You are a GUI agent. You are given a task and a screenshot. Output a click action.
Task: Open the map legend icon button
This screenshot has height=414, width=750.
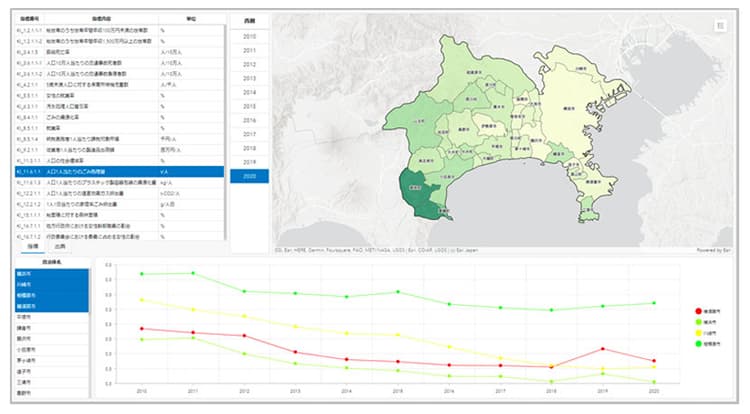click(720, 26)
